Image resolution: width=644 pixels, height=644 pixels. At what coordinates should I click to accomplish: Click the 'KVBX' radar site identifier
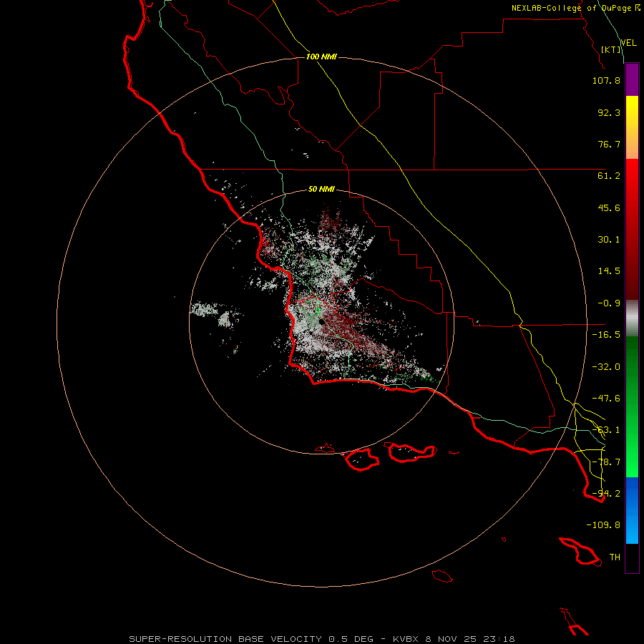point(406,639)
